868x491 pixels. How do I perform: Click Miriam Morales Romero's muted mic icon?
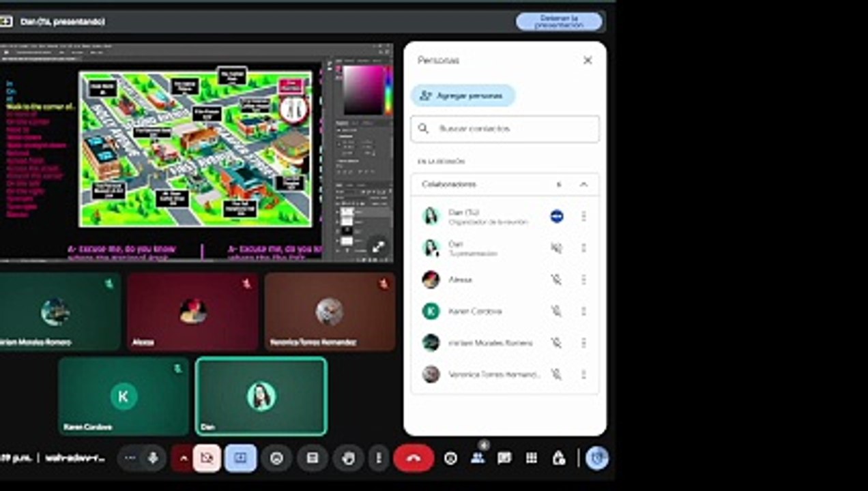tap(557, 342)
